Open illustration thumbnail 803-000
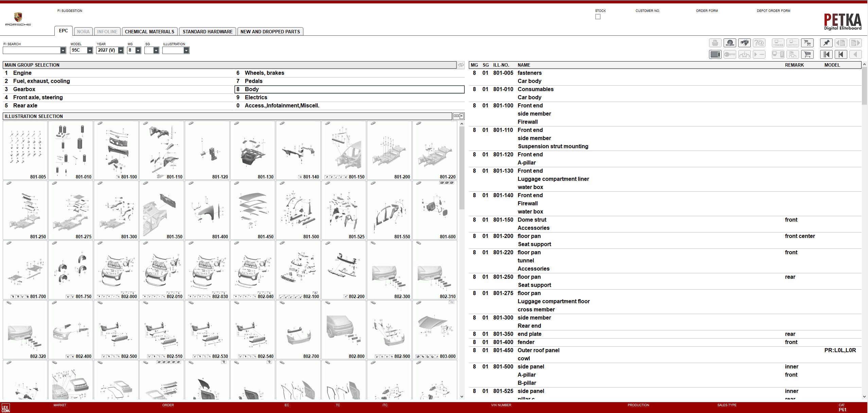The image size is (868, 413). pyautogui.click(x=435, y=330)
